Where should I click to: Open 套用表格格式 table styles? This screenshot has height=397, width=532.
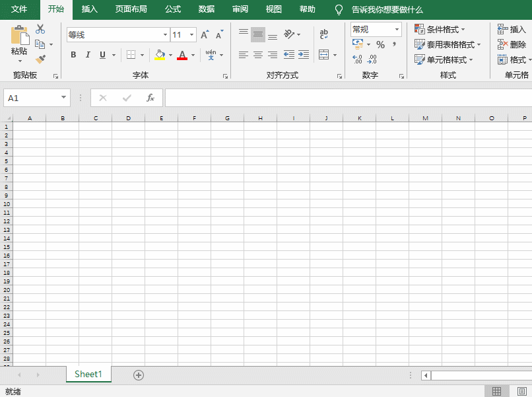pyautogui.click(x=448, y=44)
